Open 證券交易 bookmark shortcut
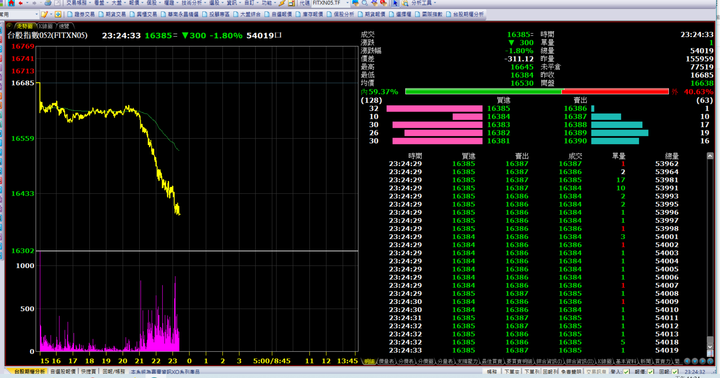720x378 pixels. click(81, 14)
